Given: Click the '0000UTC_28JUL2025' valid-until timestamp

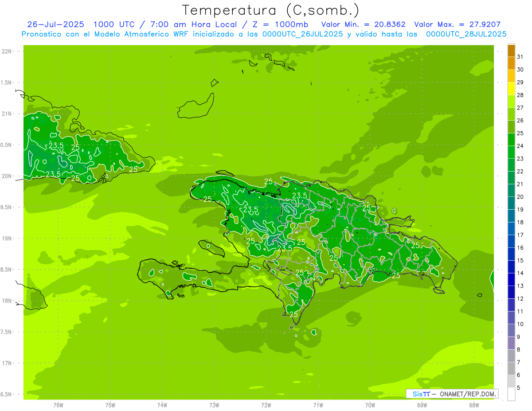Looking at the screenshot, I should [466, 34].
